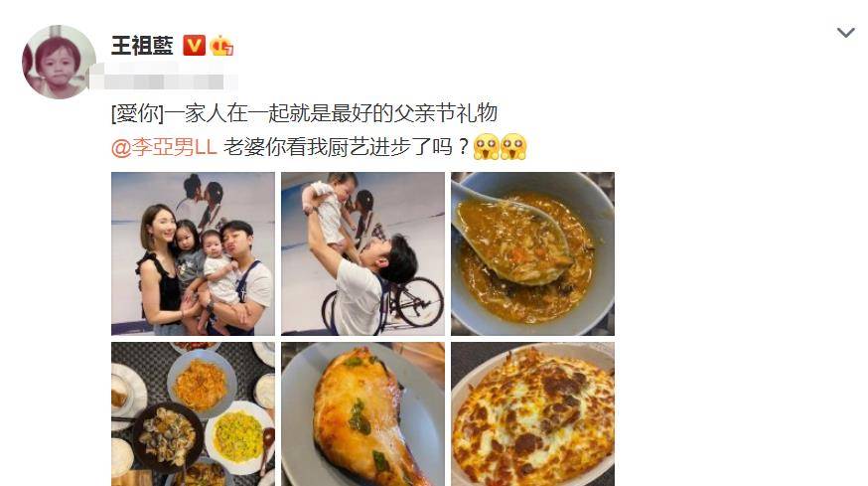
Task: Click the blurred post timestamp line
Action: pyautogui.click(x=163, y=78)
